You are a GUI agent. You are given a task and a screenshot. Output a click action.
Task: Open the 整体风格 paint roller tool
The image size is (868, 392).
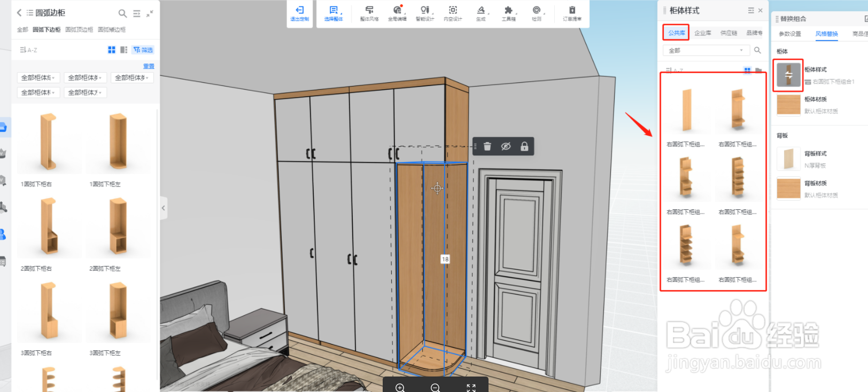369,13
